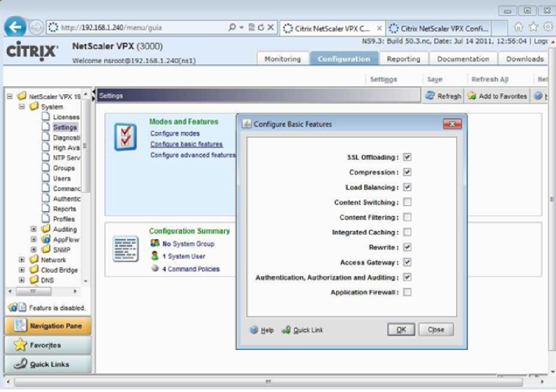Enable the Integrated Caching checkbox
The image size is (556, 392).
(x=407, y=232)
